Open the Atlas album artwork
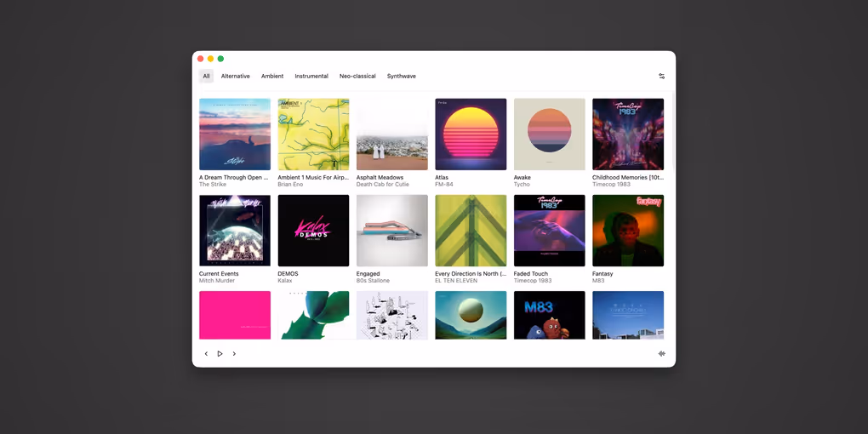The image size is (868, 434). point(471,134)
